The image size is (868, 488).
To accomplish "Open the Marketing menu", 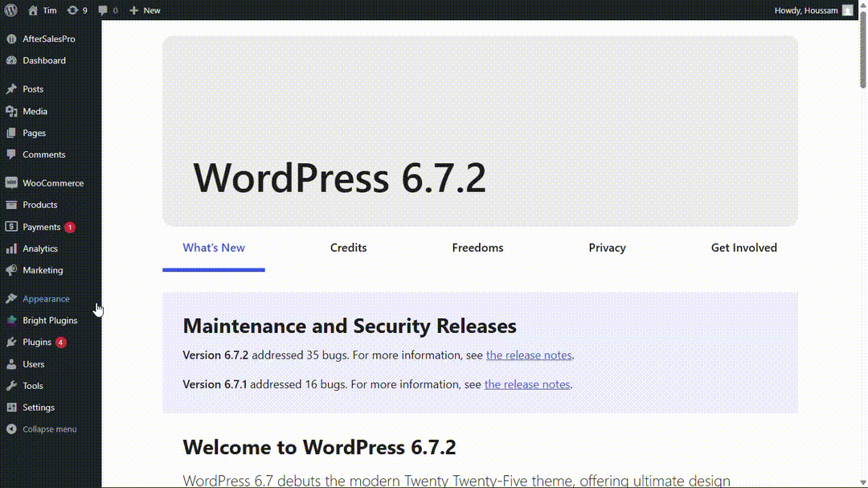I will click(43, 270).
